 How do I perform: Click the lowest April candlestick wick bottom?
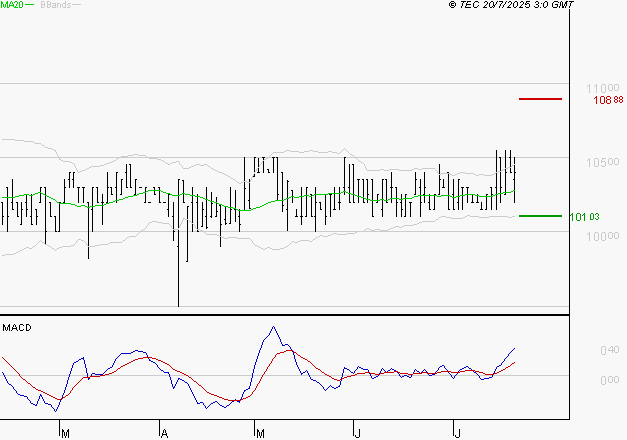(178, 304)
